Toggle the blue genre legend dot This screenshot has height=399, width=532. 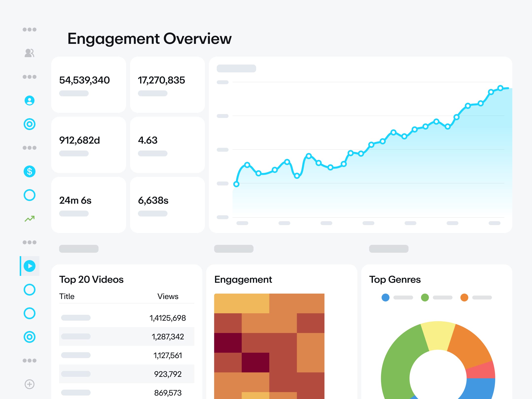click(x=385, y=298)
